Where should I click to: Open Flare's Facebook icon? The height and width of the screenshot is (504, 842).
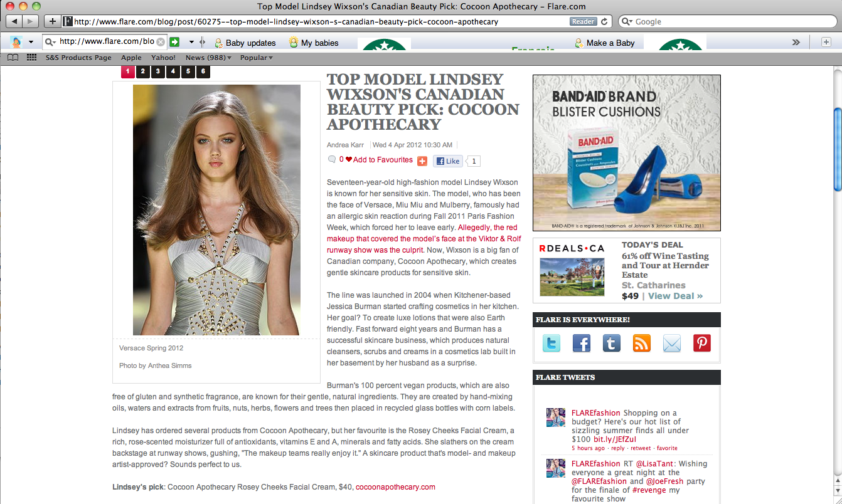click(x=582, y=343)
